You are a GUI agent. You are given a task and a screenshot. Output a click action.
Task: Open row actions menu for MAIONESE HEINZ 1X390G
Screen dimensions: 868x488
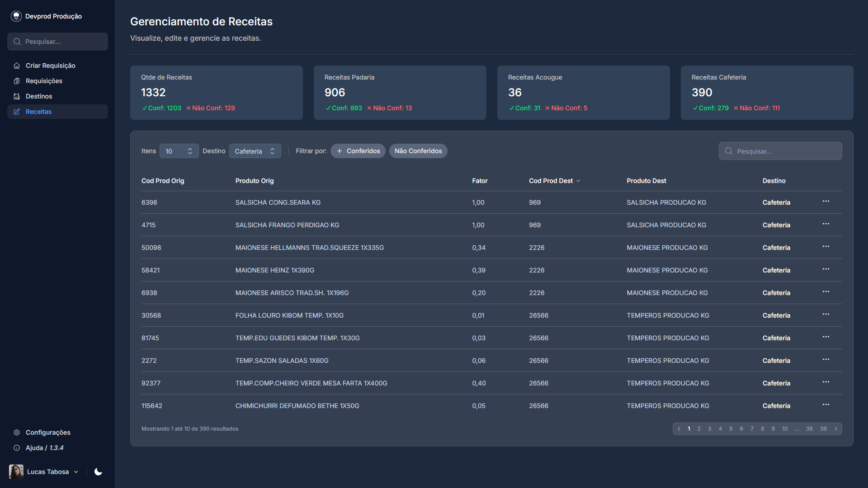(x=826, y=269)
